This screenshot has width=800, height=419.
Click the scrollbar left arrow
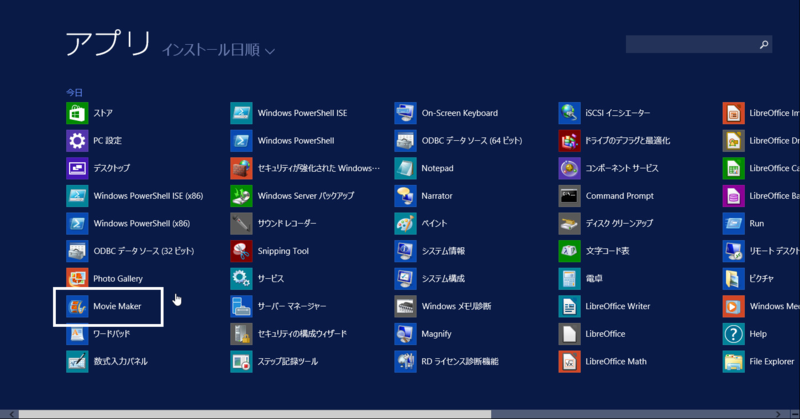coord(11,414)
